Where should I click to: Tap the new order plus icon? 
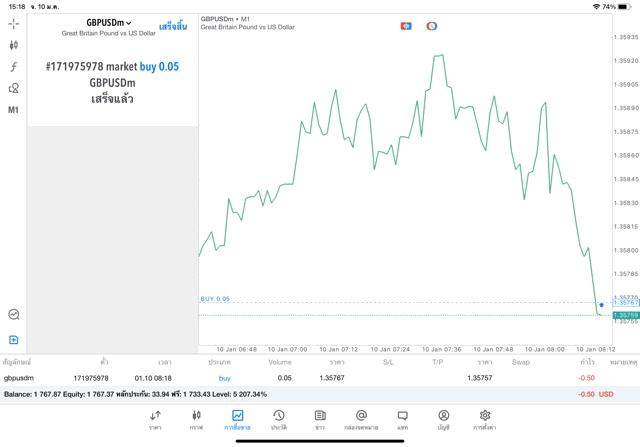(14, 340)
